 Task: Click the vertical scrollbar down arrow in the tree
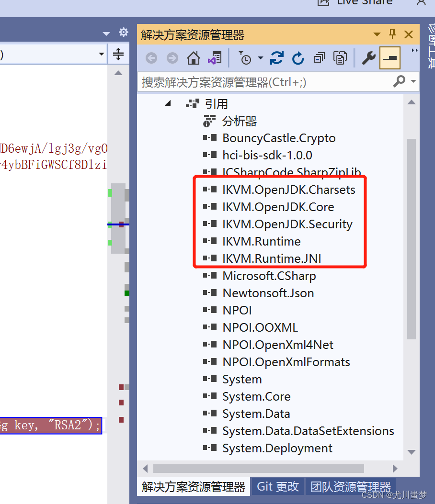click(x=412, y=452)
